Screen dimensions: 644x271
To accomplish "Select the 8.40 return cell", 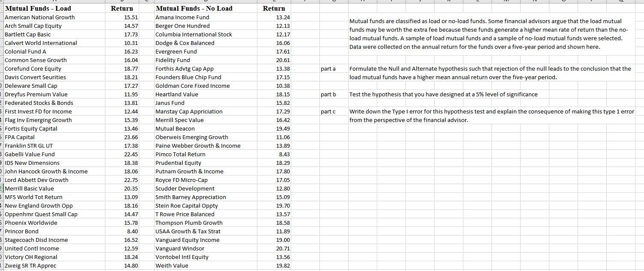I will [x=122, y=231].
